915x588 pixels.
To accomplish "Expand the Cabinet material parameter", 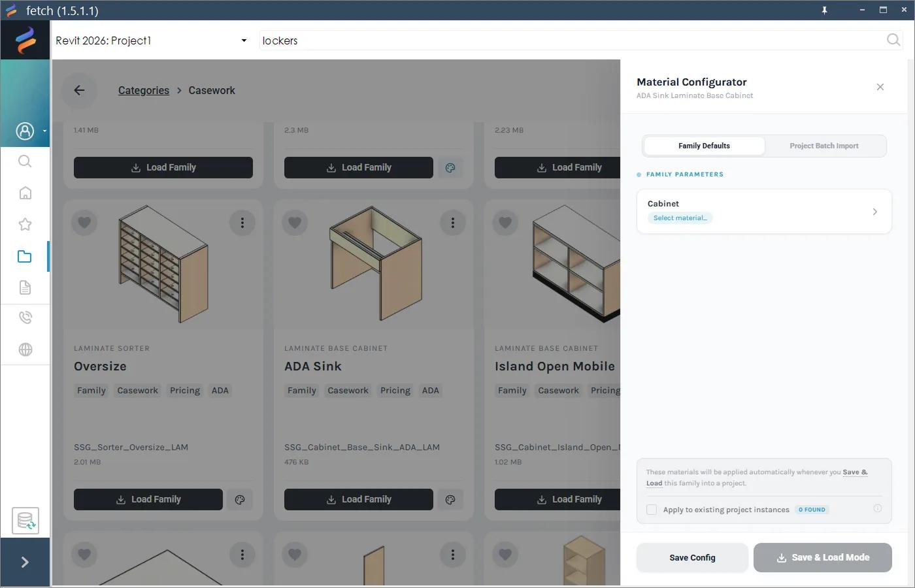I will (x=764, y=211).
